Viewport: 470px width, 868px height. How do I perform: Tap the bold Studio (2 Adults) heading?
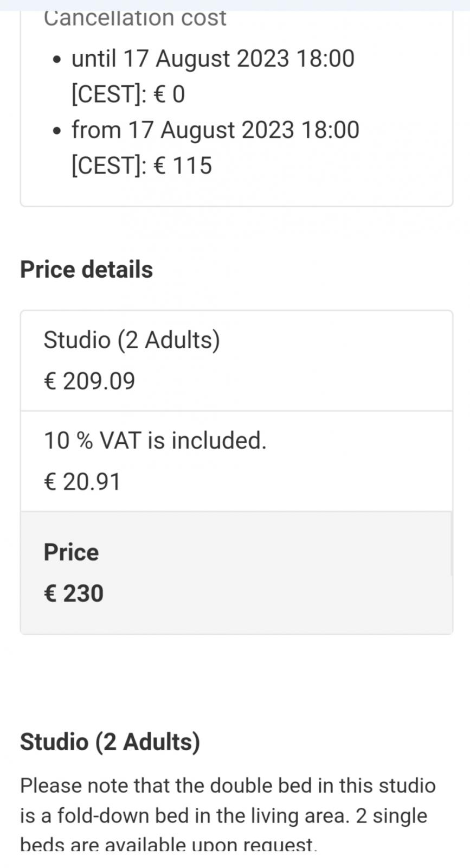(x=110, y=742)
